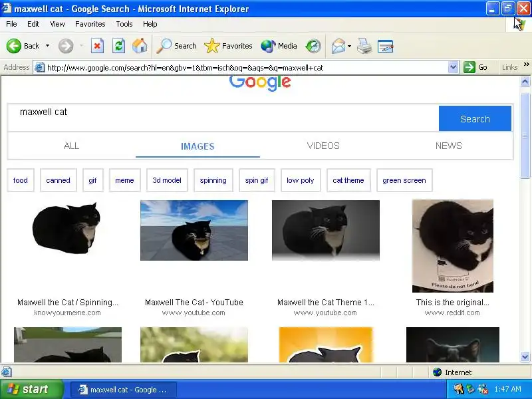Refresh the page with green arrows icon

pyautogui.click(x=119, y=46)
